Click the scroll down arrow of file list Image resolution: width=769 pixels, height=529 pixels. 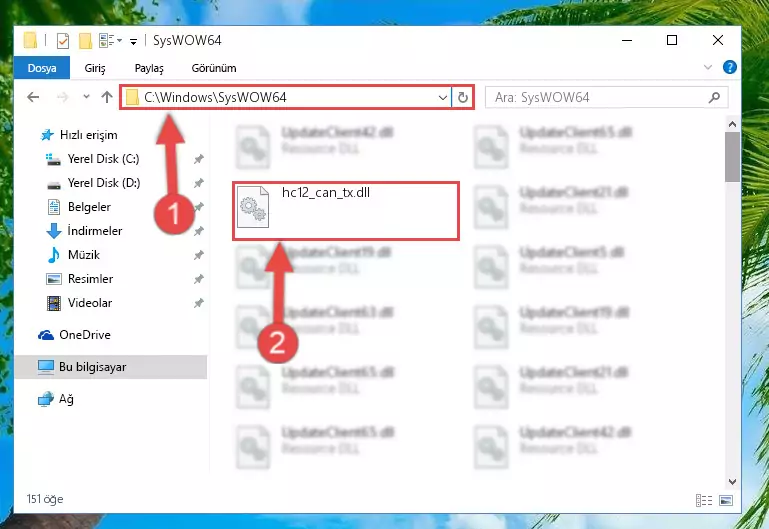coord(732,481)
